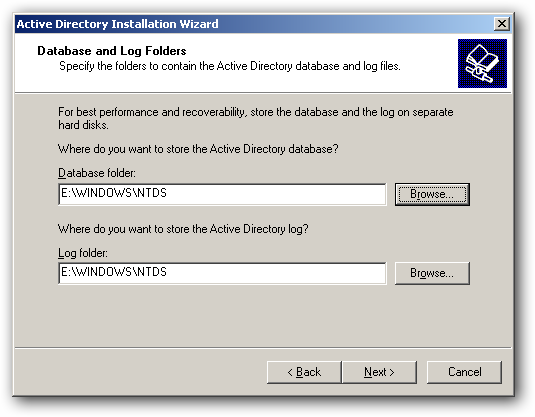The width and height of the screenshot is (535, 417).
Task: Cancel the installation wizard
Action: pos(464,372)
